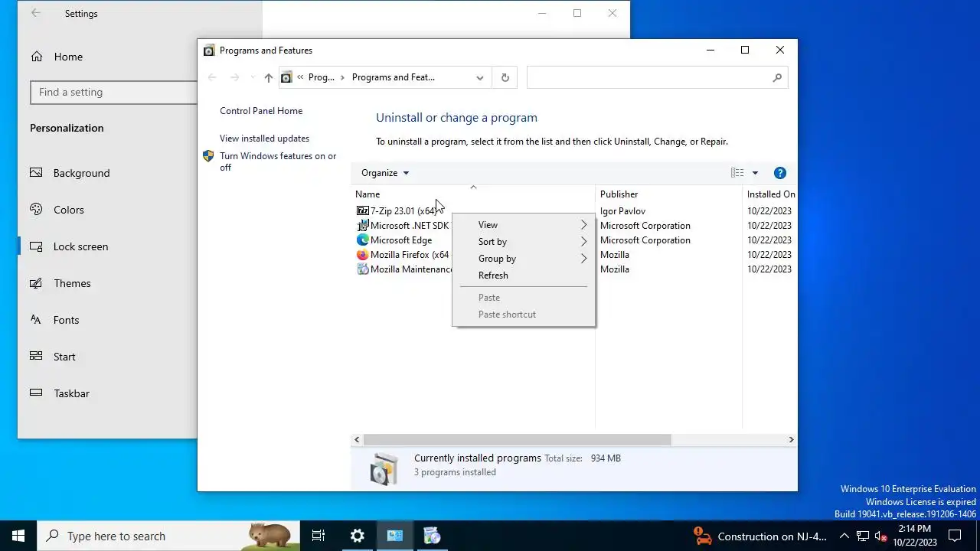Viewport: 980px width, 551px height.
Task: Sort list by Installed On column
Action: [770, 194]
